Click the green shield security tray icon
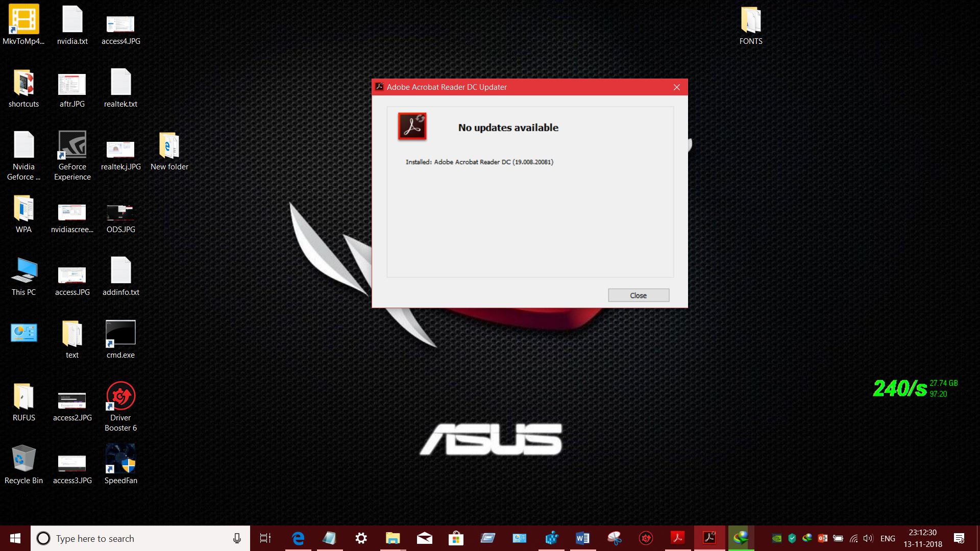The image size is (980, 551). point(792,538)
